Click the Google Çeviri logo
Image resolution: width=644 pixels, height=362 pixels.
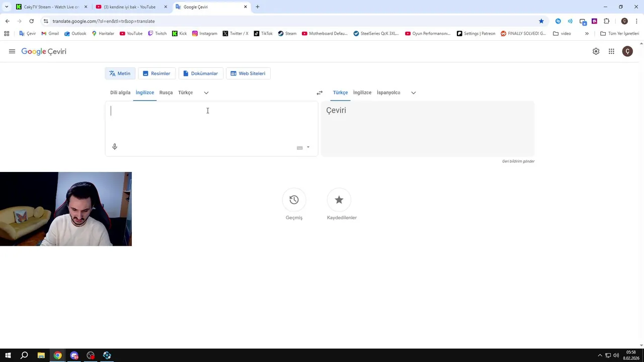44,51
